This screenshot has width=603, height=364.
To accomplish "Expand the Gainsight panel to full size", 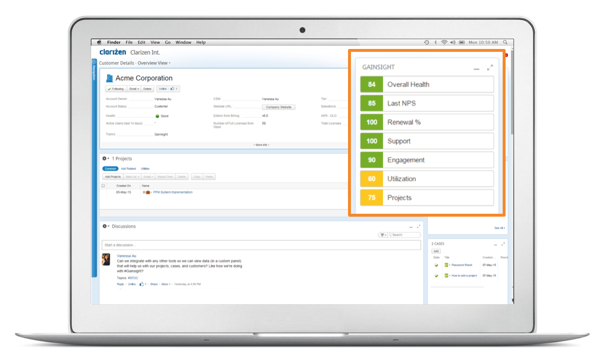I will tap(490, 67).
